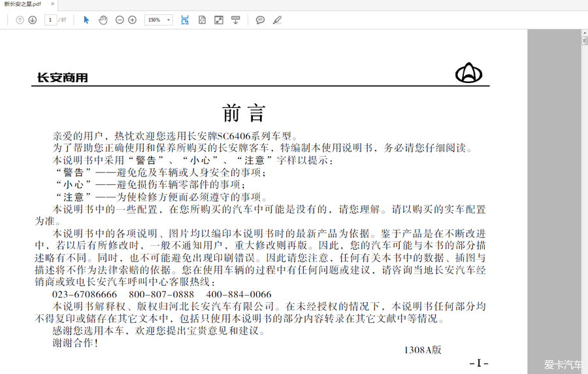Add a sticky note comment
The height and width of the screenshot is (374, 588).
pyautogui.click(x=260, y=20)
